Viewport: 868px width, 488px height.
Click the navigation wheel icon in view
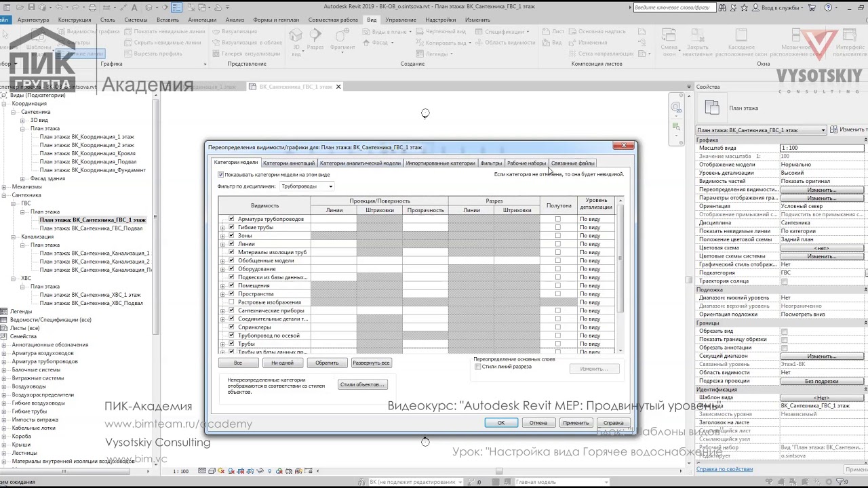[676, 107]
